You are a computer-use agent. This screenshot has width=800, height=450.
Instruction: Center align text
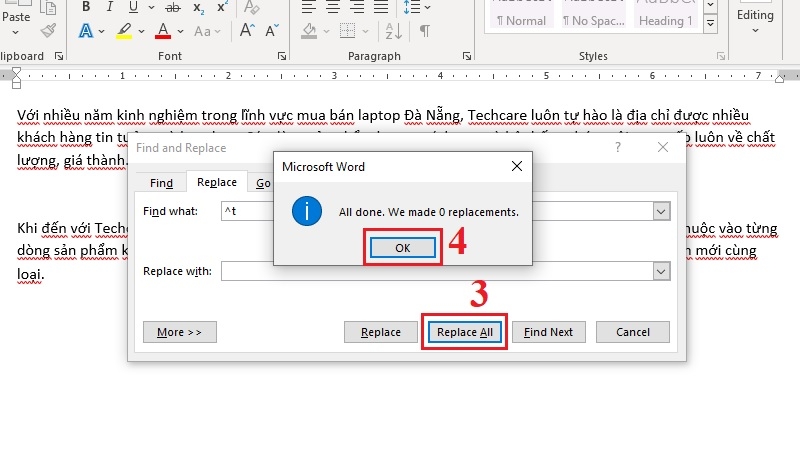point(333,7)
